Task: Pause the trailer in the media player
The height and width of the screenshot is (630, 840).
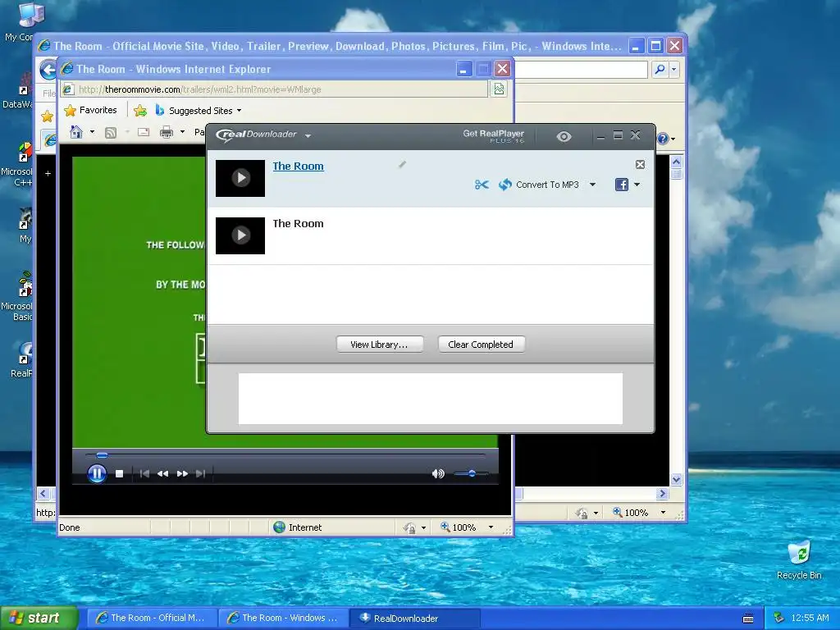Action: point(97,473)
